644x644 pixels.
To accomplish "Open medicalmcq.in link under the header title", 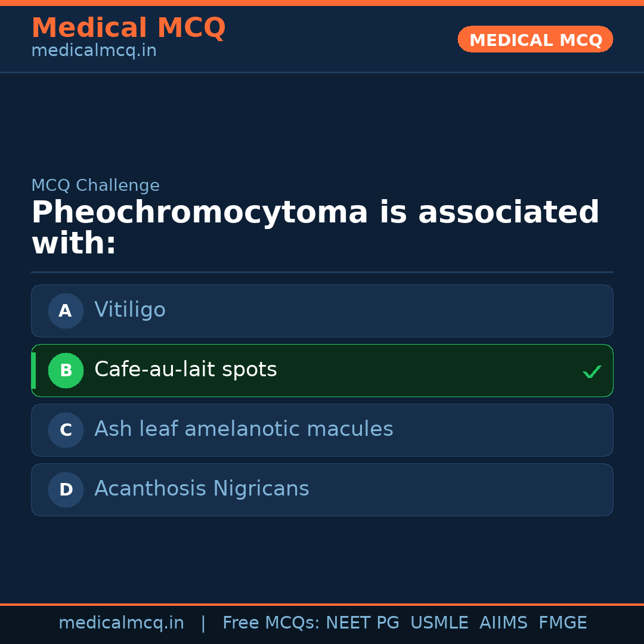I will [x=94, y=51].
